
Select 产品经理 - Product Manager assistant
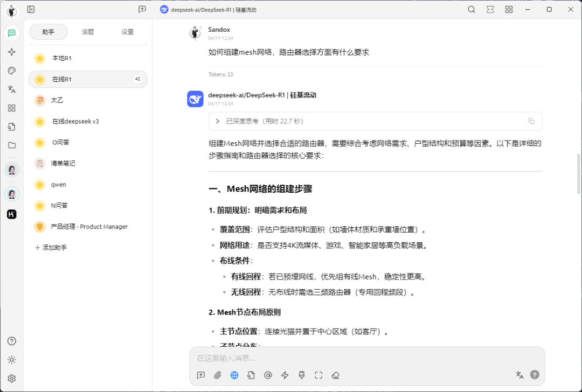coord(88,227)
